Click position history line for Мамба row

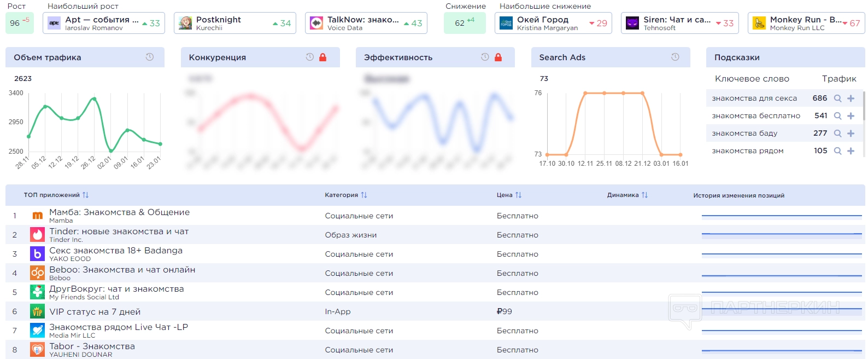pos(782,216)
